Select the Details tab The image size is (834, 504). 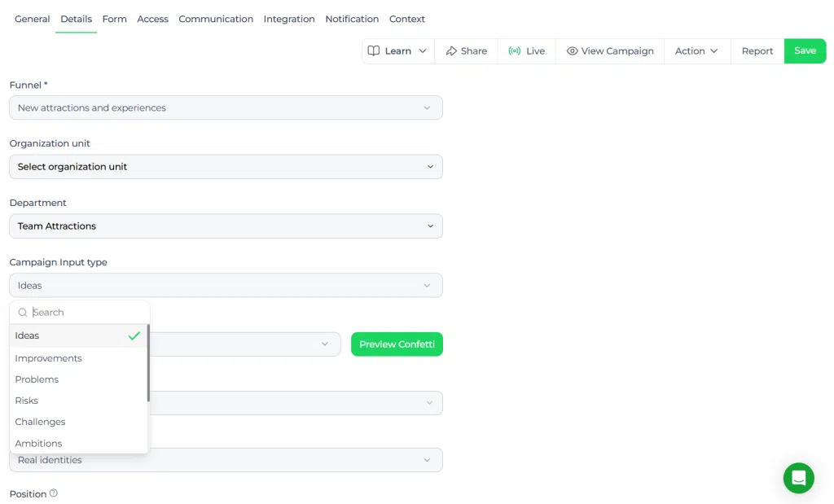76,20
